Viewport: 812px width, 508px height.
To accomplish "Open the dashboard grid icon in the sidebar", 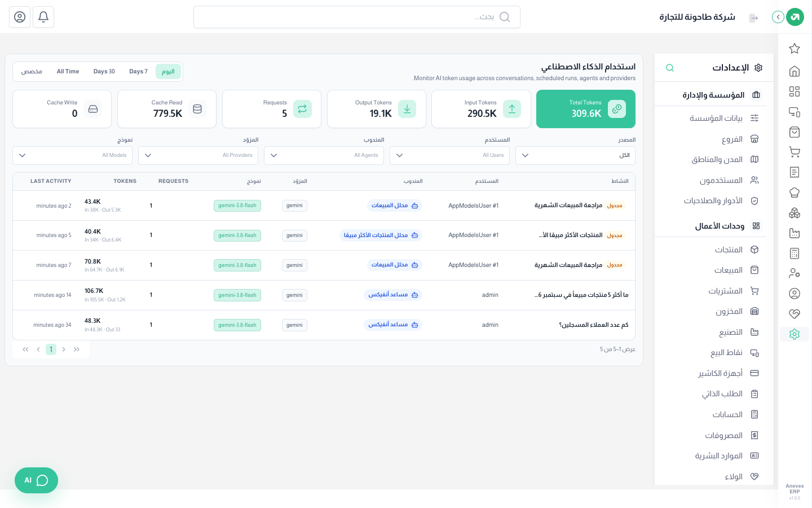I will [x=795, y=91].
